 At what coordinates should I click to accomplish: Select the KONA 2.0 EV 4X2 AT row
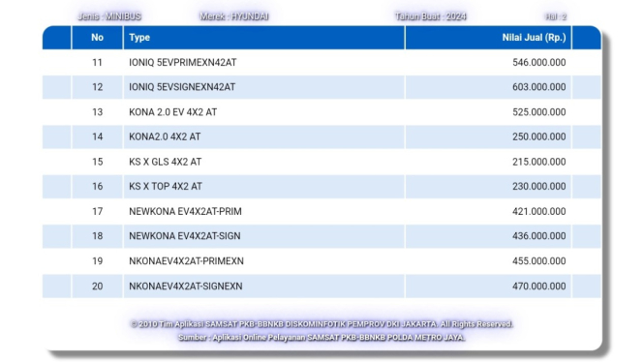tap(322, 112)
